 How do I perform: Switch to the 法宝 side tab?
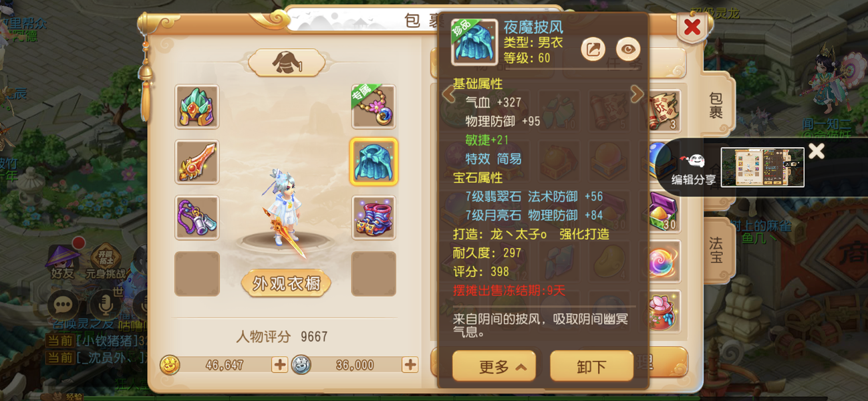tap(716, 249)
